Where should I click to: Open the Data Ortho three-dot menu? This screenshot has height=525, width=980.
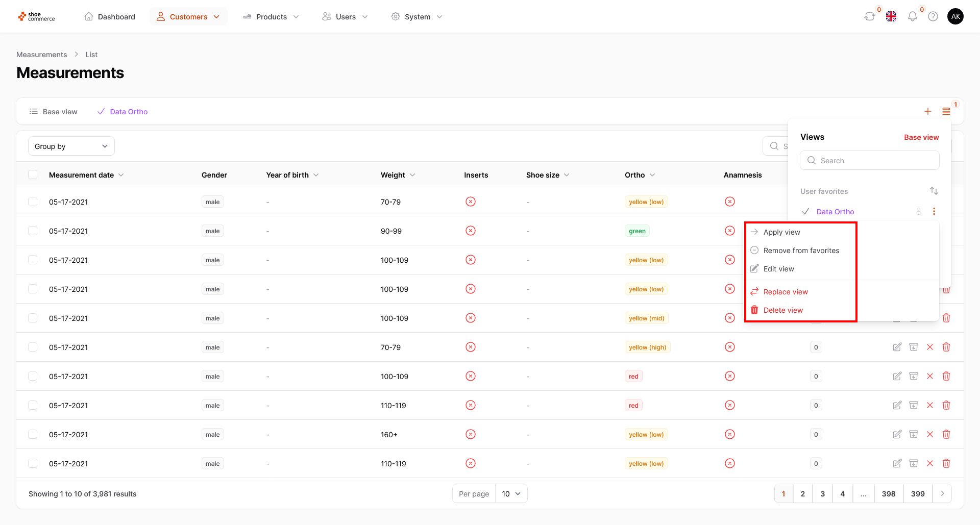934,211
